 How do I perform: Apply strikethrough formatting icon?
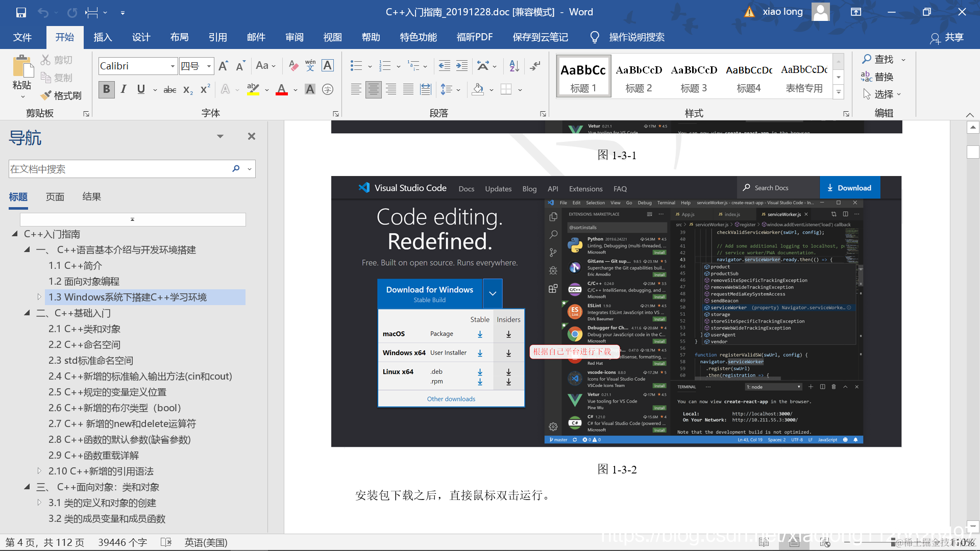click(x=169, y=90)
